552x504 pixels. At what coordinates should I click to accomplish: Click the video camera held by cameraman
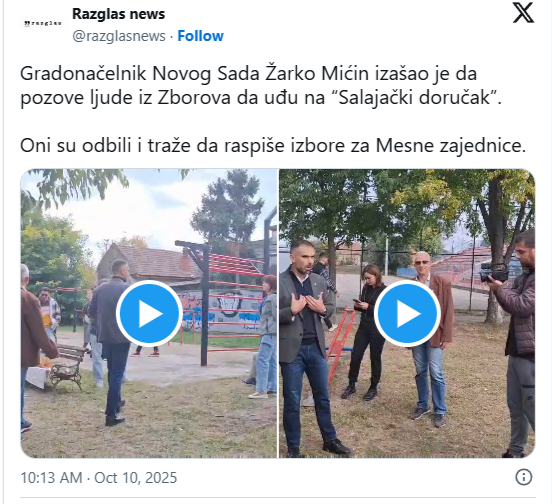click(494, 272)
